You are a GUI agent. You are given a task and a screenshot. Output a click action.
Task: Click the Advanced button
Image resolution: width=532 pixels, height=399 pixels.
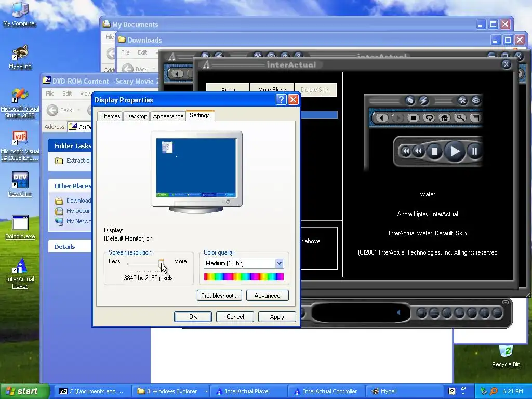point(268,296)
